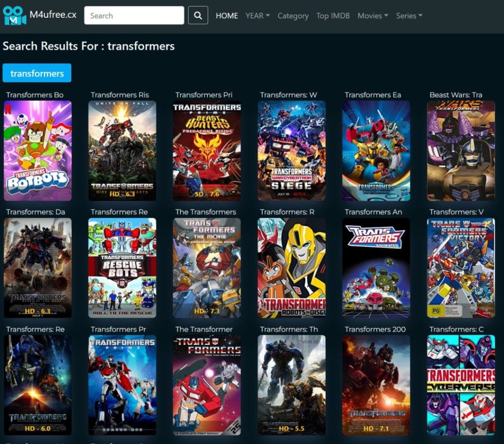Click the "Search Results For : transformers" heading
This screenshot has width=504, height=444.
(89, 46)
